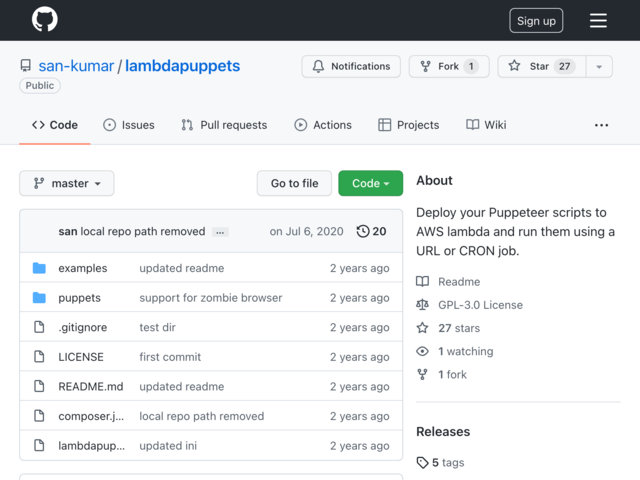Open the GitHub logo homepage link

pyautogui.click(x=44, y=20)
